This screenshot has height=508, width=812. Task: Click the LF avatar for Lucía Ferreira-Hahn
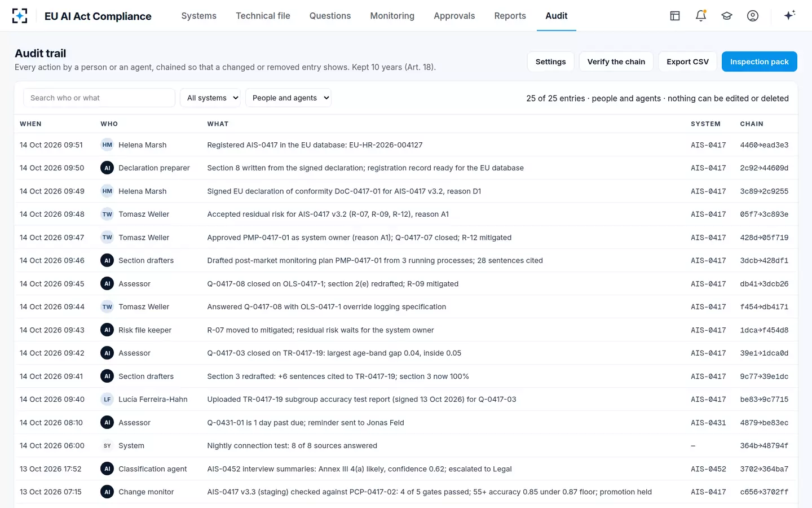click(107, 400)
